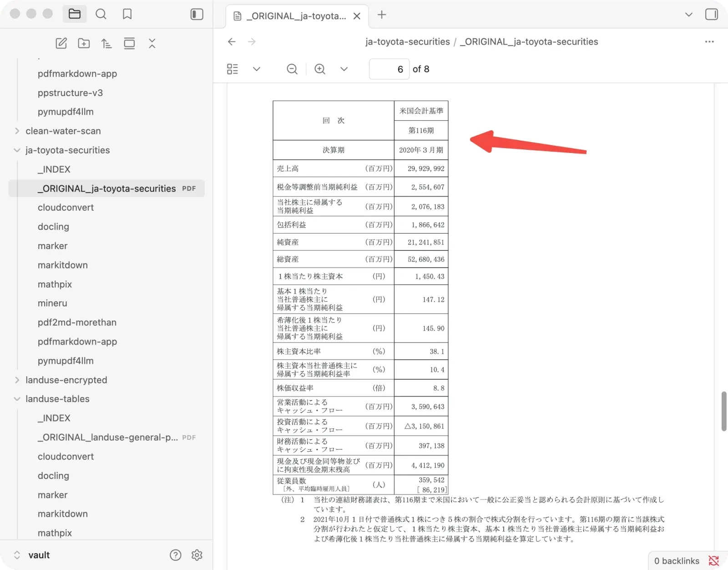Toggle the right sidebar panel
Image resolution: width=728 pixels, height=570 pixels.
pos(712,14)
